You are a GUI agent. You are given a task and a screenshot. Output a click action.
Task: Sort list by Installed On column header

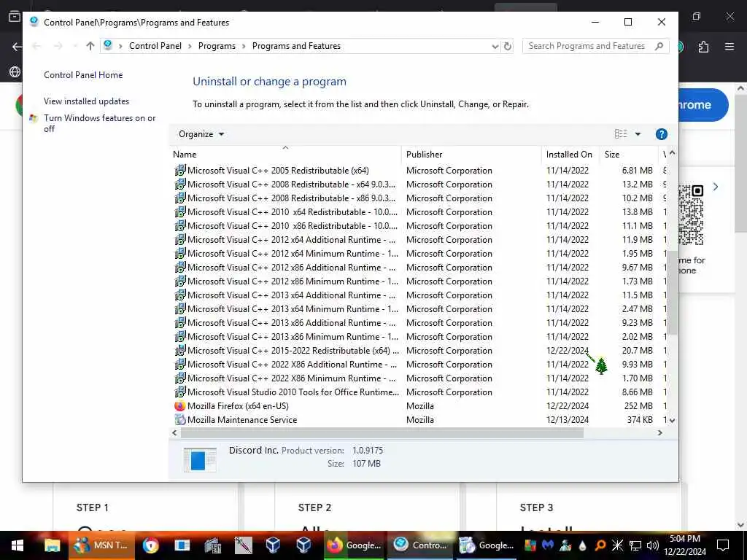click(569, 155)
